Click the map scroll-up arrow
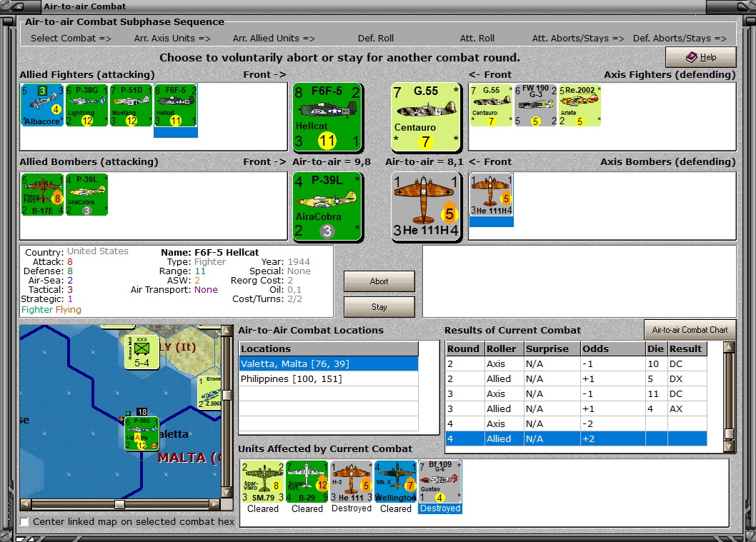 (226, 331)
